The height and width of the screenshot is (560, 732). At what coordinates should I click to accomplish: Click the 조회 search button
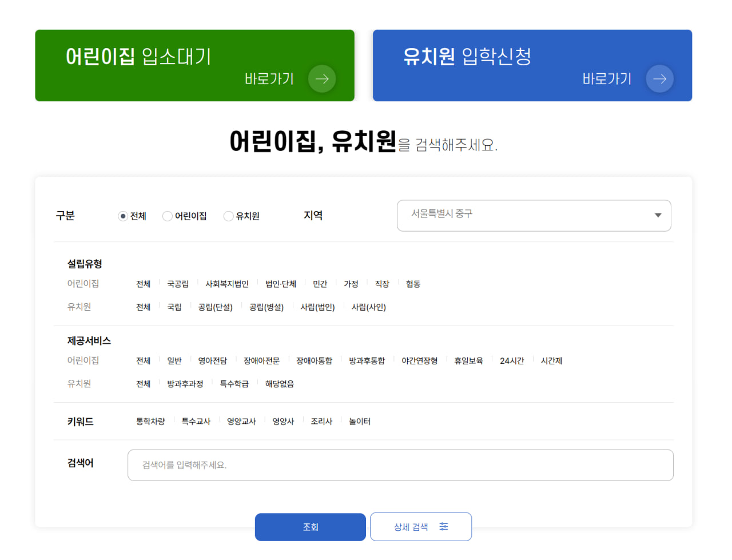[310, 526]
